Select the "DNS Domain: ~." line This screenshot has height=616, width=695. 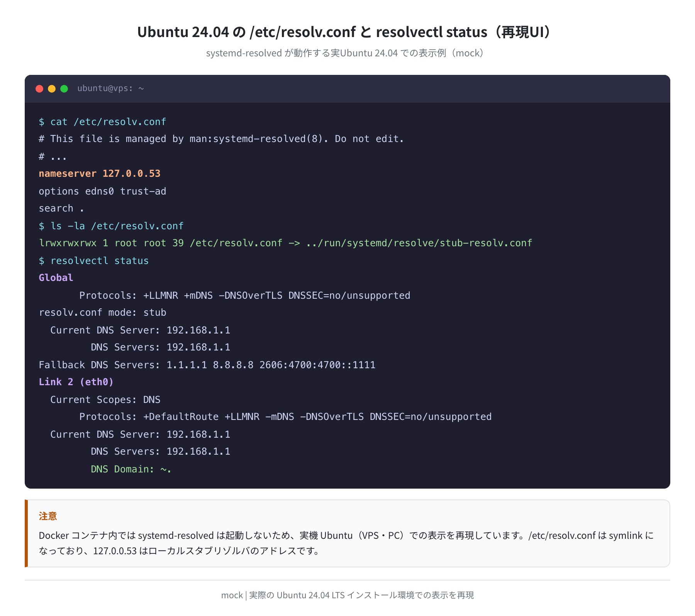click(x=131, y=469)
